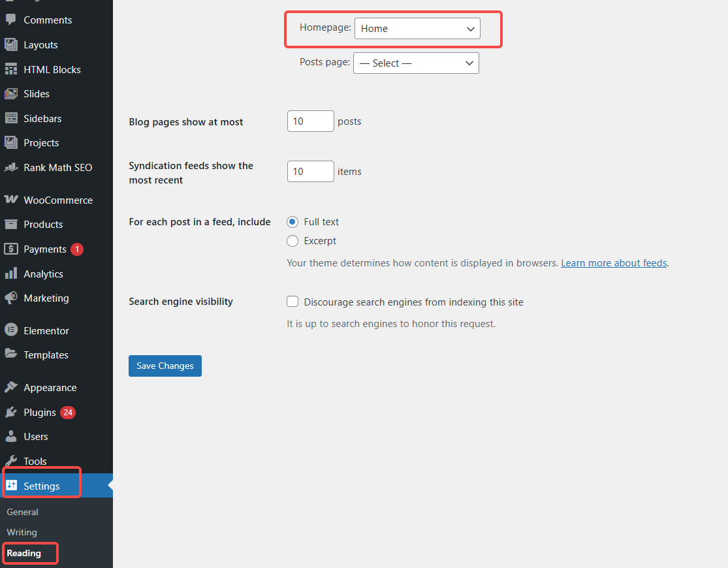Viewport: 728px width, 568px height.
Task: Choose the Excerpt radio button
Action: coord(293,241)
